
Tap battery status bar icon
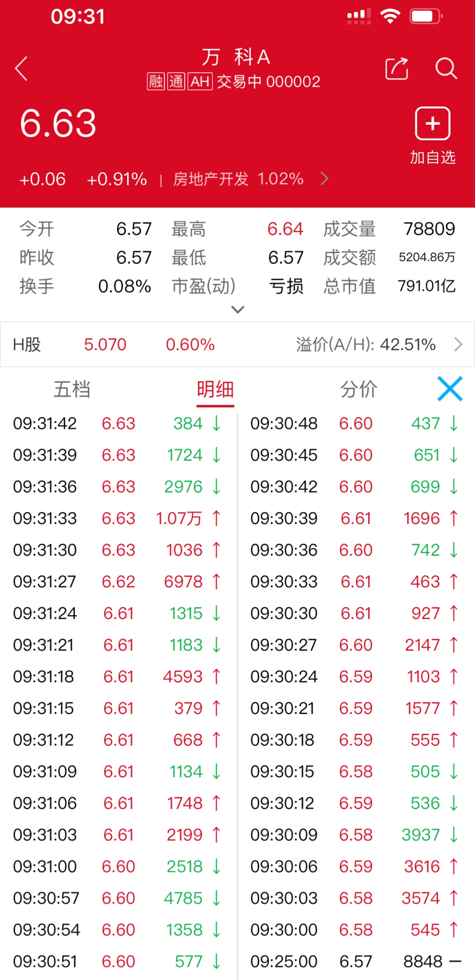click(426, 16)
